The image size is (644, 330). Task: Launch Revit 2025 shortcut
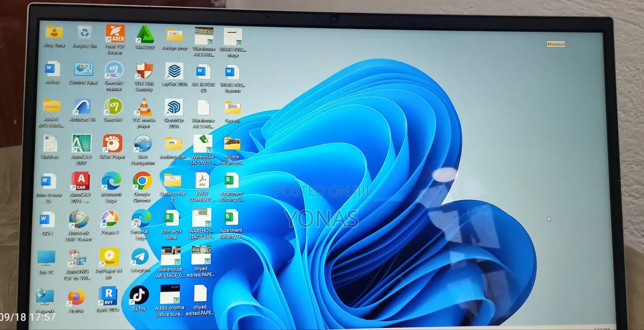[x=108, y=299]
